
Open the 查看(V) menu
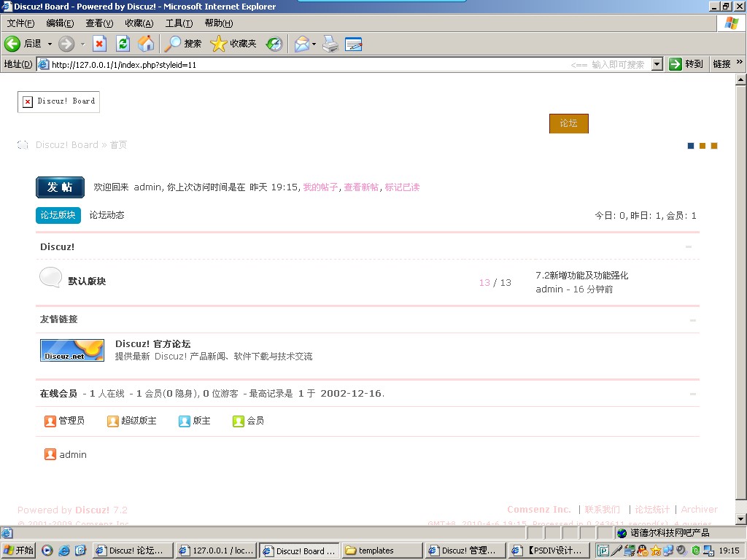click(99, 23)
